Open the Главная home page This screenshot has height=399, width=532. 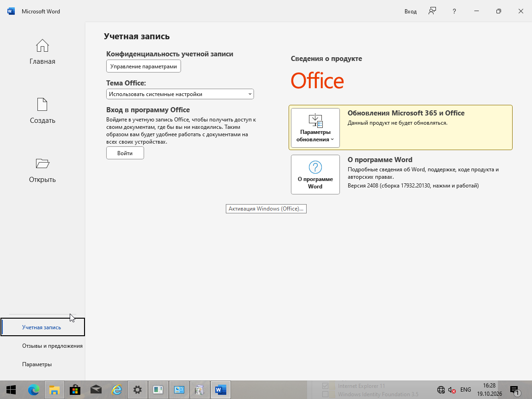click(x=42, y=52)
